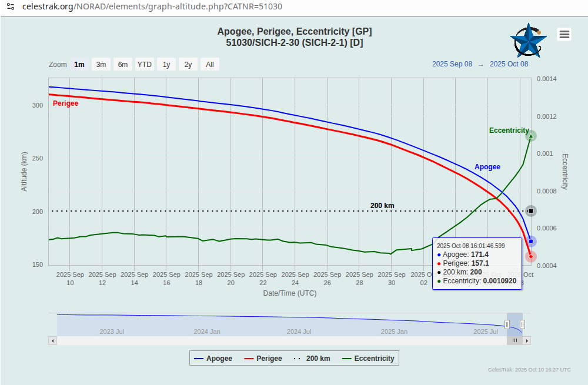Click the 200 km square end marker
588x385 pixels.
530,211
